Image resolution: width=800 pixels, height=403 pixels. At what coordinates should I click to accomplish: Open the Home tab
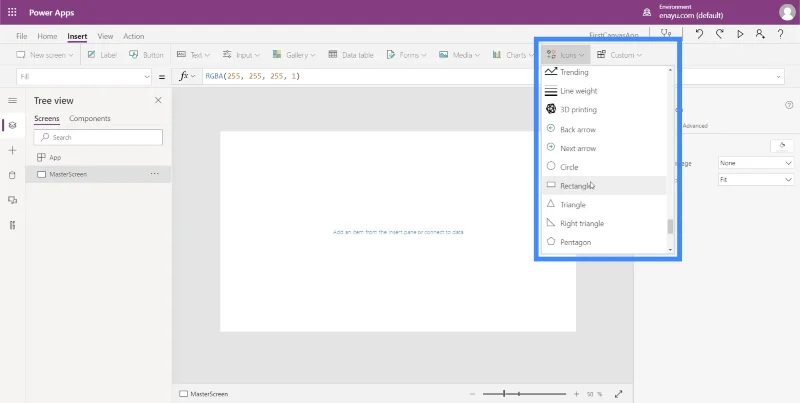point(47,36)
